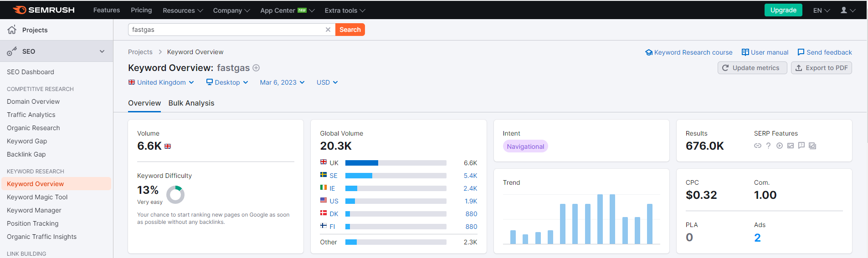Open the Desktop device dropdown

(227, 82)
